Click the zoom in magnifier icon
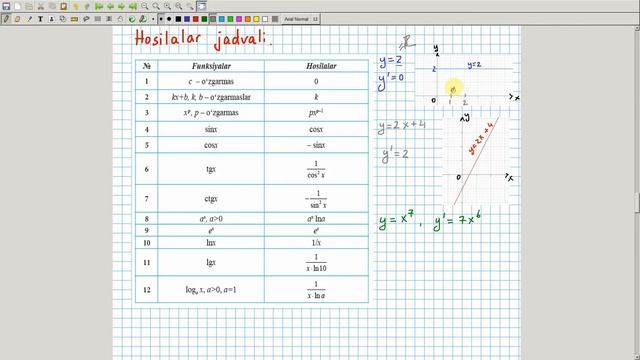640x360 pixels. [x=167, y=6]
